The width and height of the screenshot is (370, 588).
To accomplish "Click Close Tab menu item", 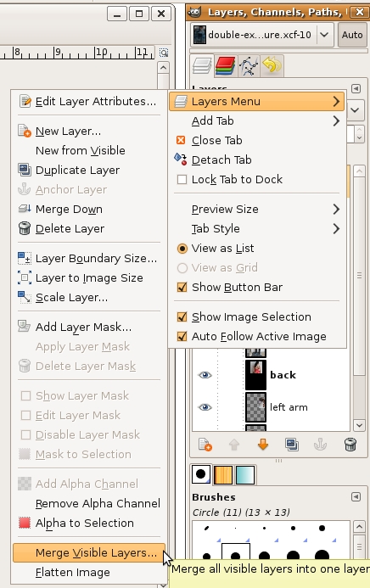I will pos(257,140).
